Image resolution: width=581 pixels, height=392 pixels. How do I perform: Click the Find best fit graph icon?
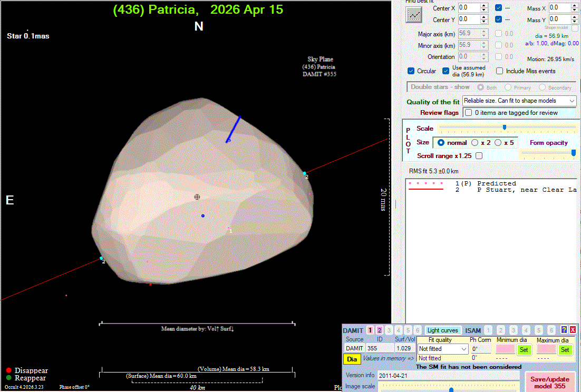pyautogui.click(x=414, y=15)
